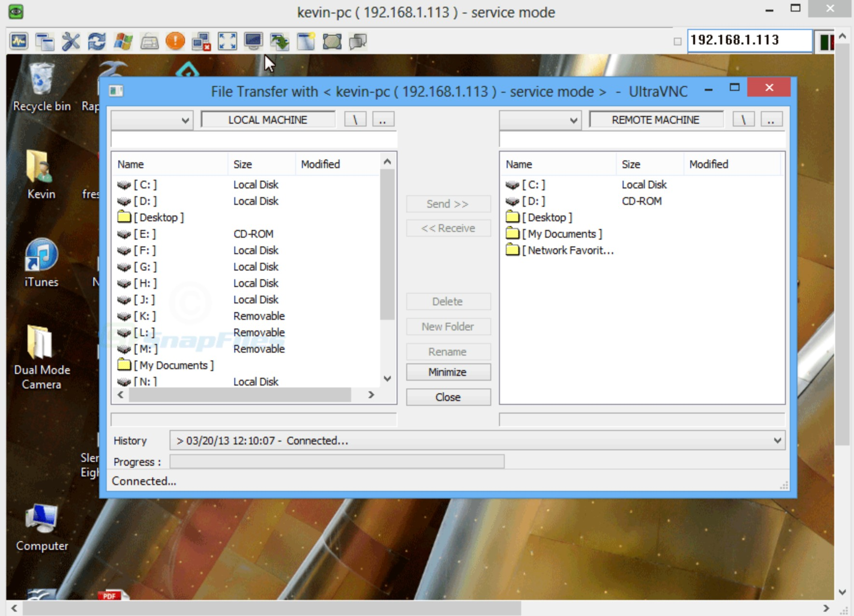
Task: Click the local pane parent folder '..' button
Action: (x=383, y=120)
